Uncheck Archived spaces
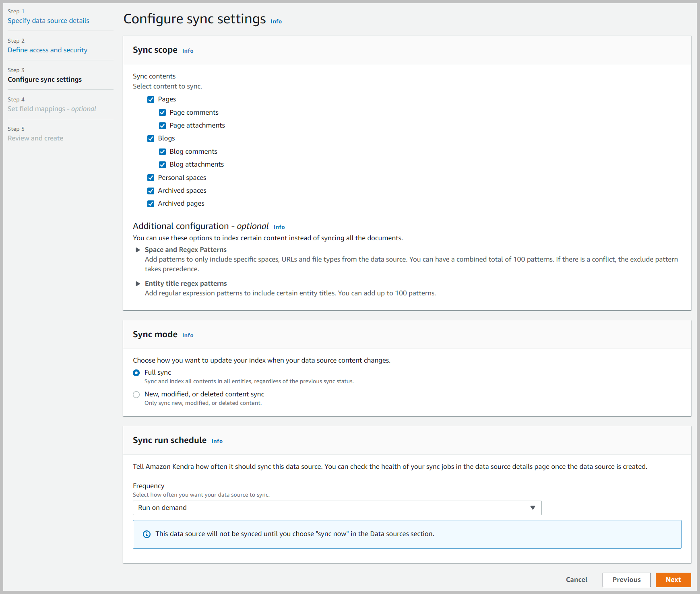Viewport: 700px width, 594px height. click(151, 190)
